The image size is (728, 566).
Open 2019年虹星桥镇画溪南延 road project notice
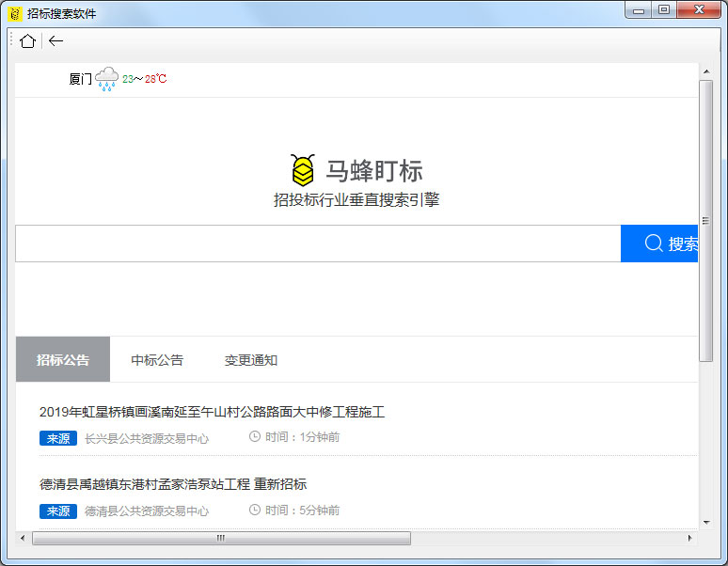pyautogui.click(x=213, y=412)
